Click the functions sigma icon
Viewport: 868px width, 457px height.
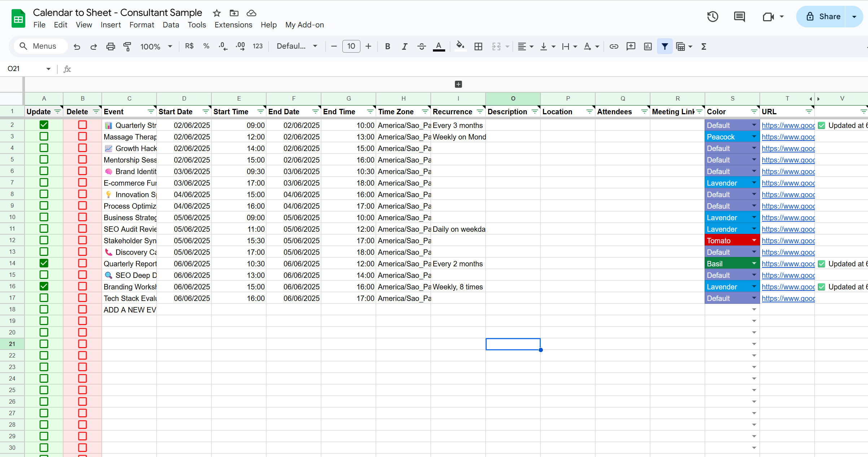(703, 46)
